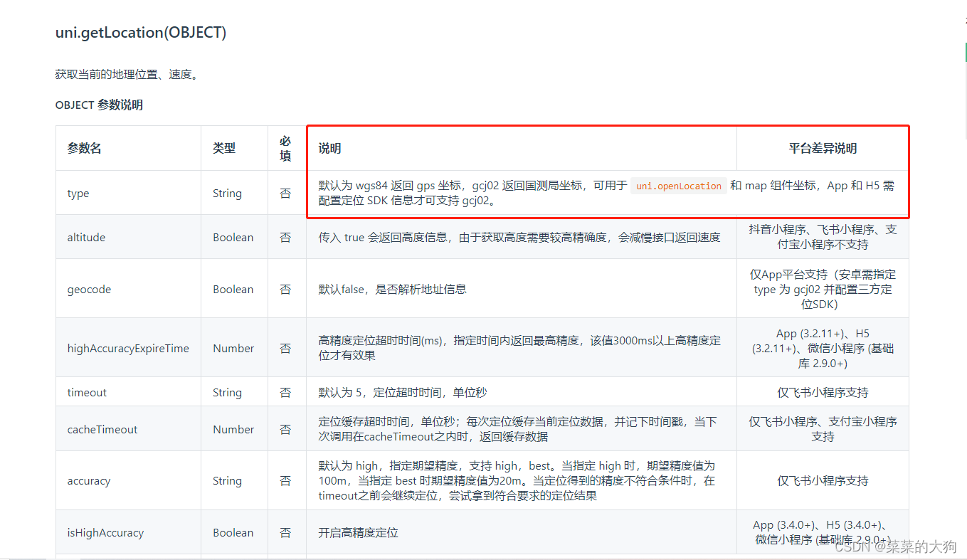Click the 获取当前的地理位置、速度 description text
967x560 pixels.
127,74
